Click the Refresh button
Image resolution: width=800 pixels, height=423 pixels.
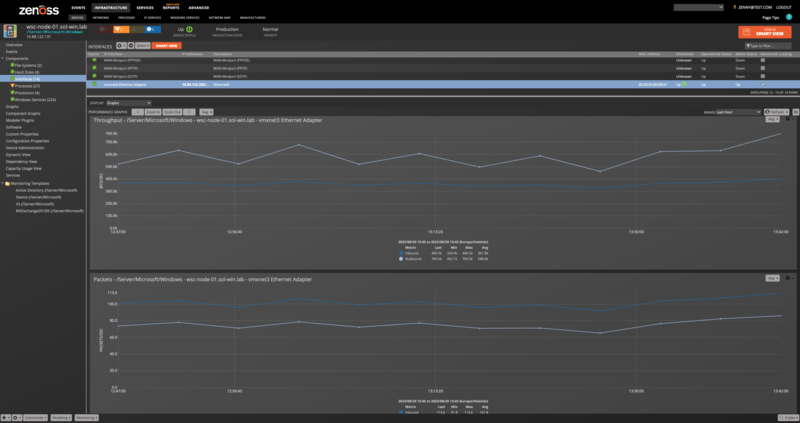pyautogui.click(x=777, y=112)
